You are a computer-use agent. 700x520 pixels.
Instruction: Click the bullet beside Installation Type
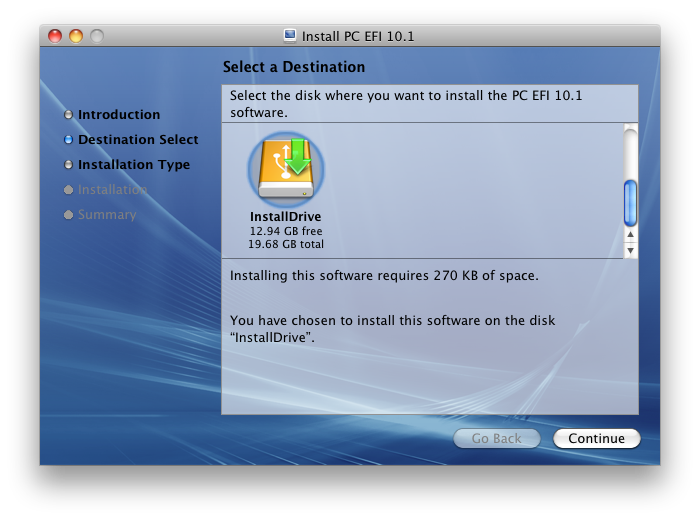coord(68,165)
